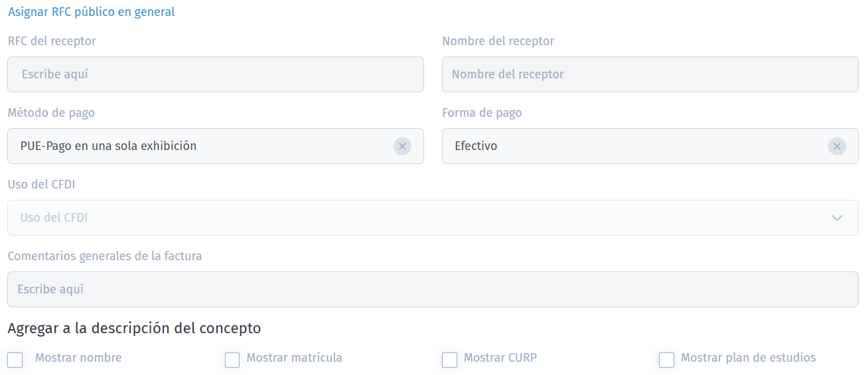
Task: Enable the Mostrar matrícula checkbox
Action: [x=232, y=360]
